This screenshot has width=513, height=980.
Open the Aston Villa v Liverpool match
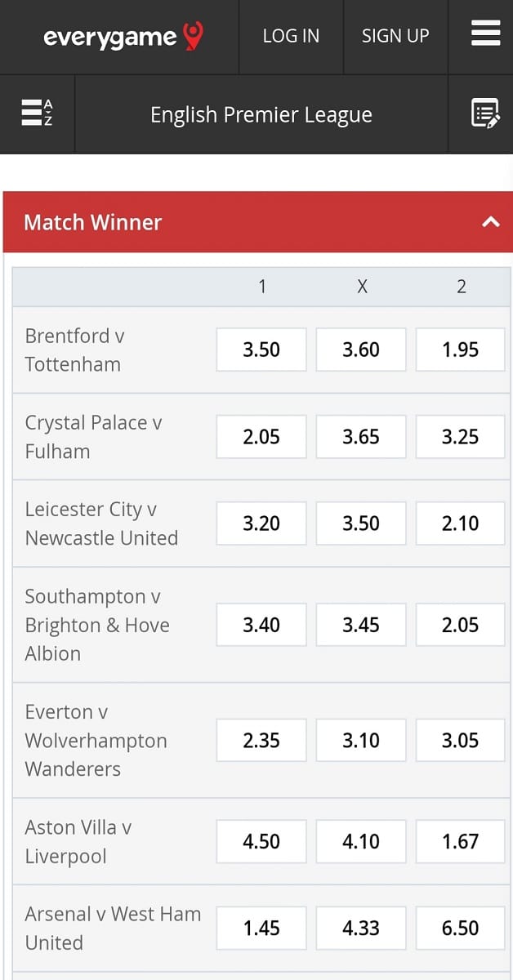coord(78,842)
